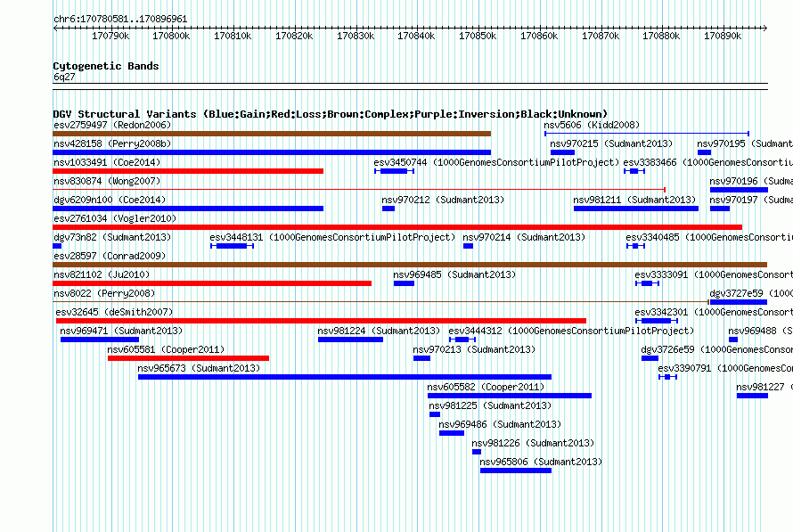Click the DGV Structural Variants track title
The image size is (793, 532).
pyautogui.click(x=331, y=114)
